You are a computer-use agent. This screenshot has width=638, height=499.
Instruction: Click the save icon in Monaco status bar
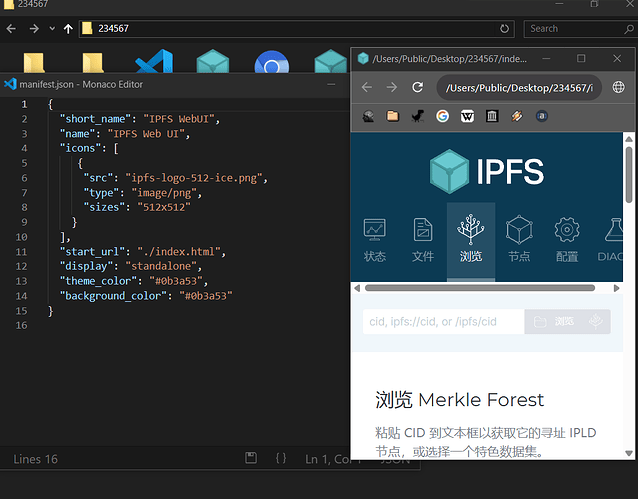(251, 458)
